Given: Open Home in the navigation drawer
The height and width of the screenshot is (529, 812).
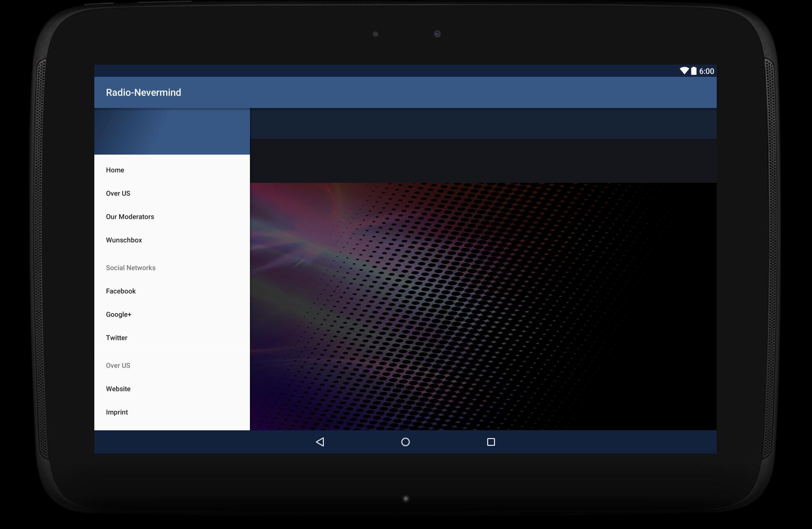Looking at the screenshot, I should click(x=172, y=170).
